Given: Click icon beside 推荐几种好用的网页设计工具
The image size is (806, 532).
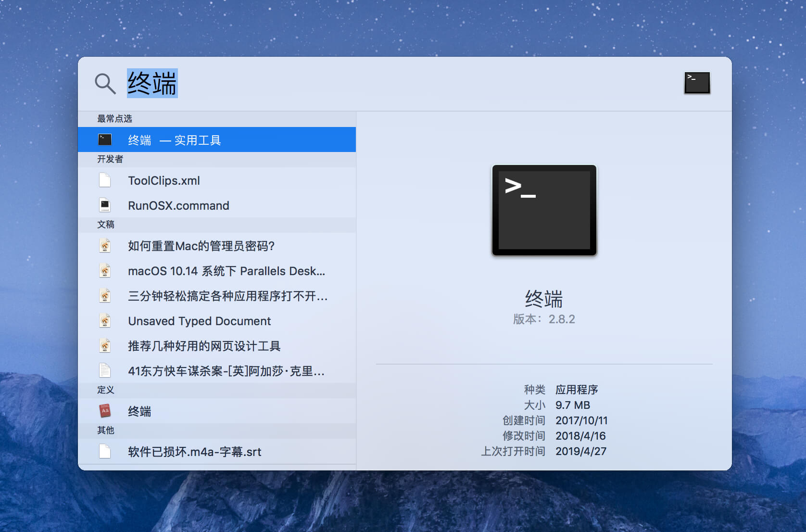Looking at the screenshot, I should (105, 346).
